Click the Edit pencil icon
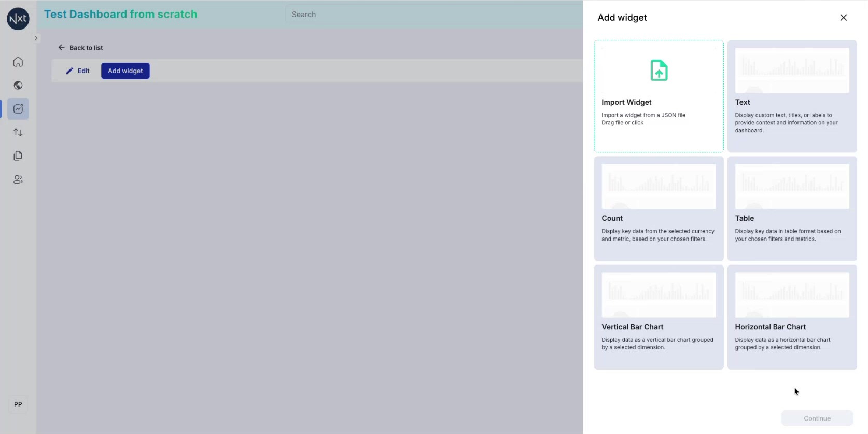Viewport: 868px width, 434px height. tap(69, 71)
